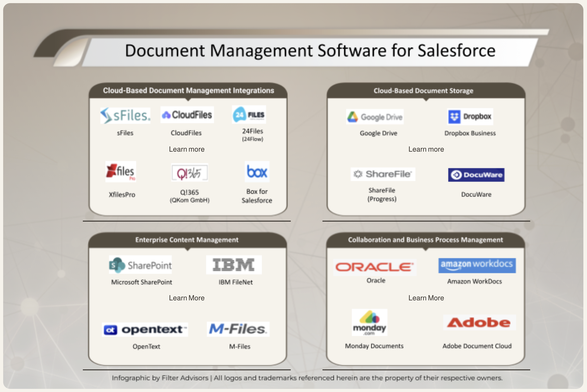The image size is (587, 392).
Task: Click the monday.com logo
Action: tap(369, 322)
